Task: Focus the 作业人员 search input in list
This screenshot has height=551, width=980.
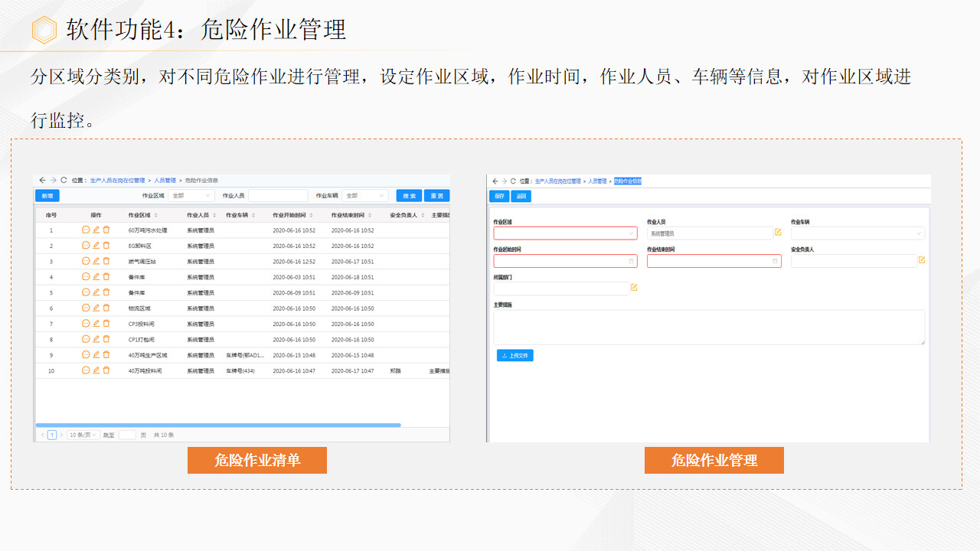Action: (x=278, y=196)
